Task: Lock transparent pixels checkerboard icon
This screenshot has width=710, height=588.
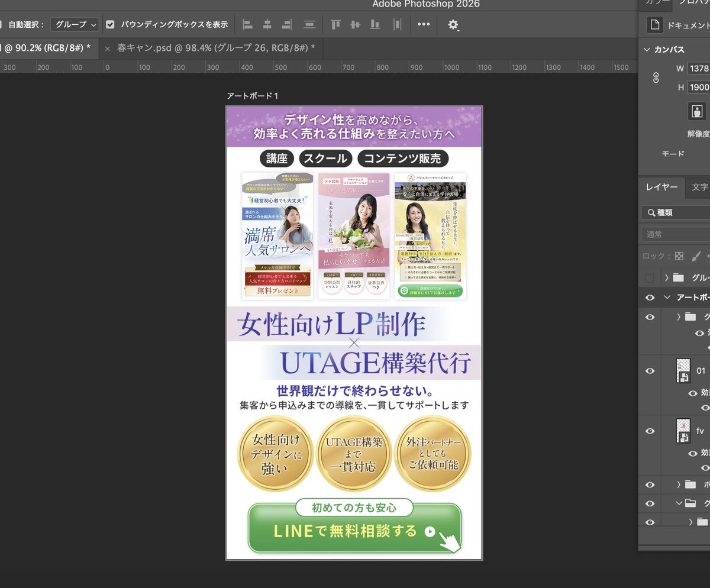Action: tap(679, 256)
